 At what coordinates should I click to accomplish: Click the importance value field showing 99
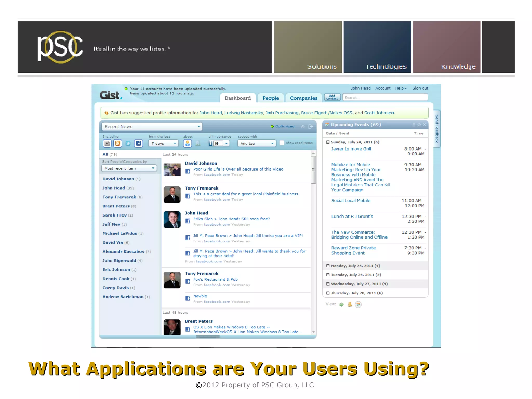(x=218, y=143)
